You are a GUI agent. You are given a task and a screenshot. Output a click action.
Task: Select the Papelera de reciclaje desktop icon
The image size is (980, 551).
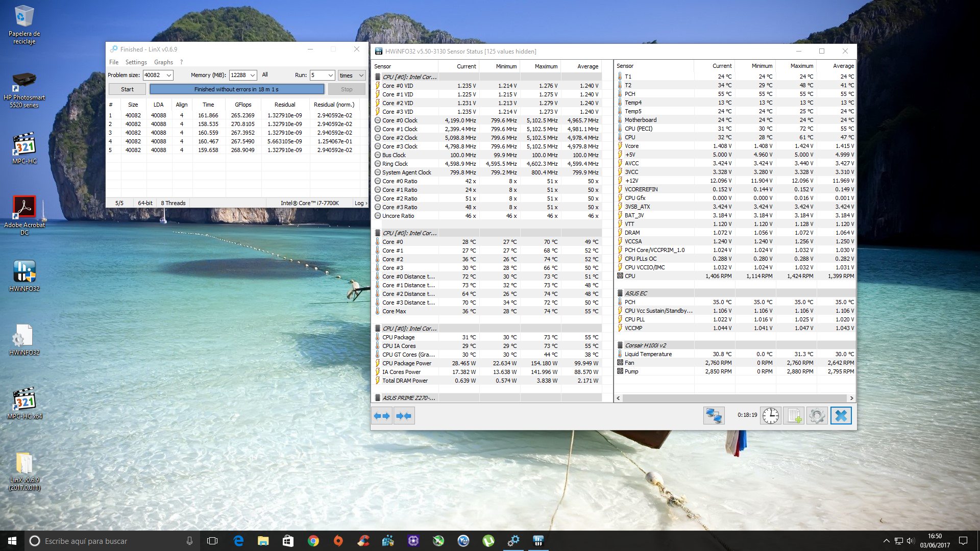point(24,25)
